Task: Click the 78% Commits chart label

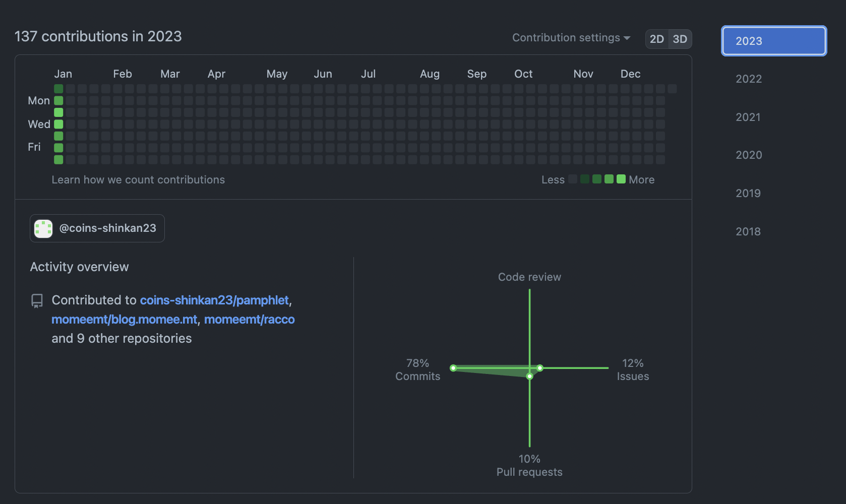Action: coord(417,370)
